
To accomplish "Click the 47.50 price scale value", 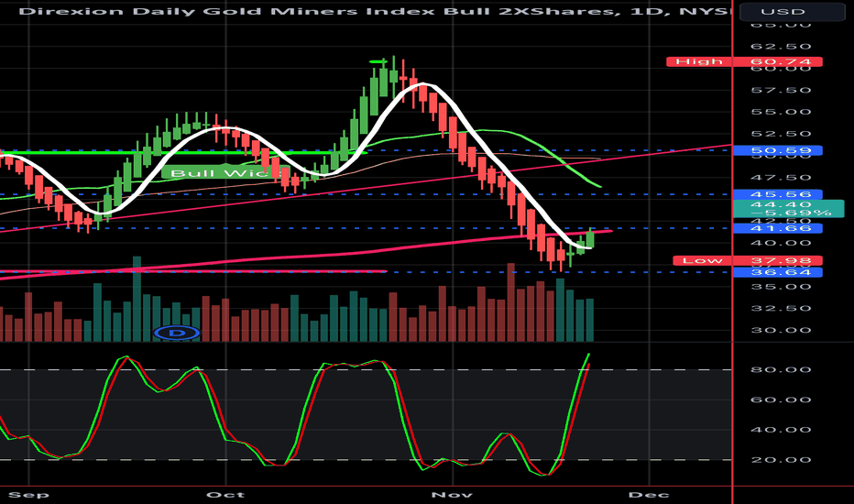I will [x=781, y=178].
